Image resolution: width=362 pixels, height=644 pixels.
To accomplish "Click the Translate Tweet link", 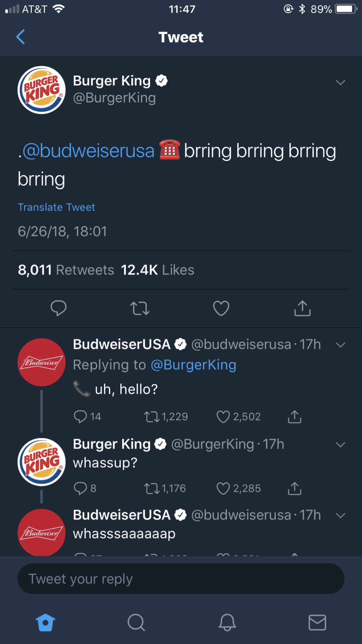I will 56,207.
